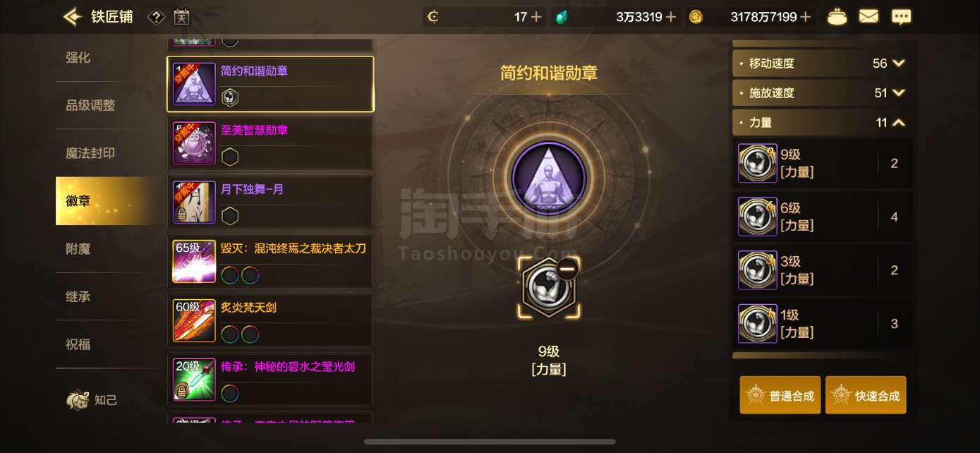
Task: Select 毁灭：混沌终焉之裁决者太刀 from the equipment list
Action: pos(270,261)
